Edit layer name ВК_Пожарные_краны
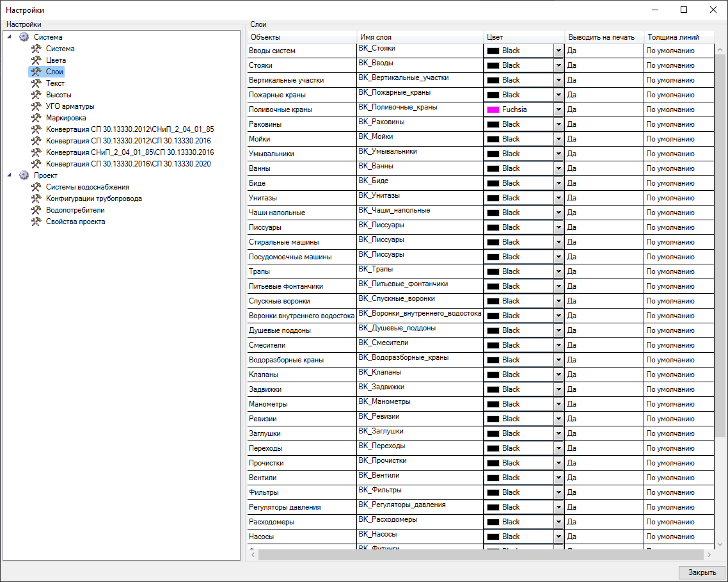Screen dimensions: 728x582 tap(420, 94)
